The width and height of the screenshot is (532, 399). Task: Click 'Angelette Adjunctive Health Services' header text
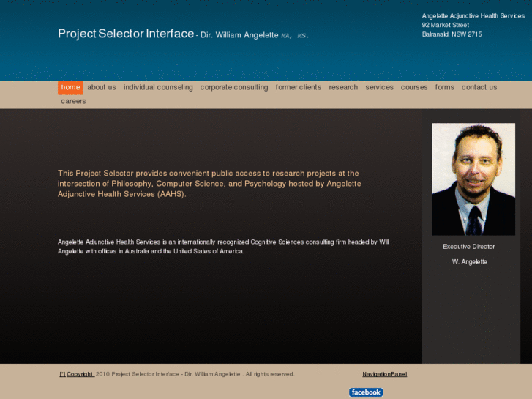point(473,16)
